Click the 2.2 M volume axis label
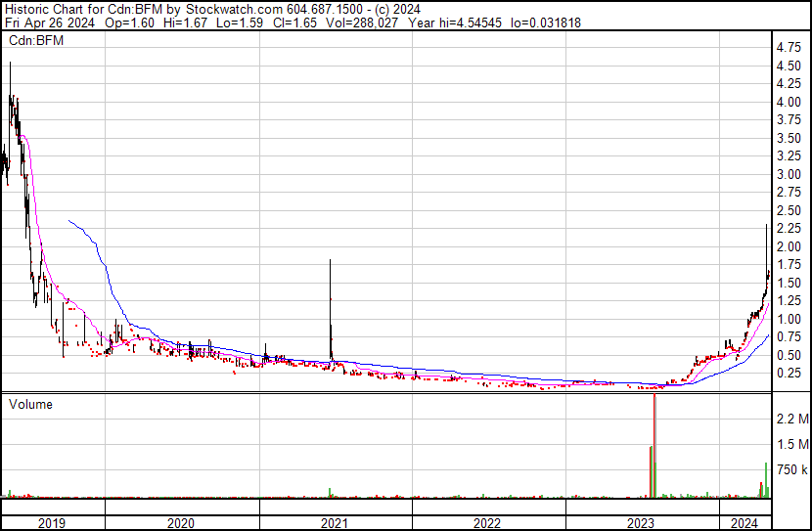 [x=791, y=420]
